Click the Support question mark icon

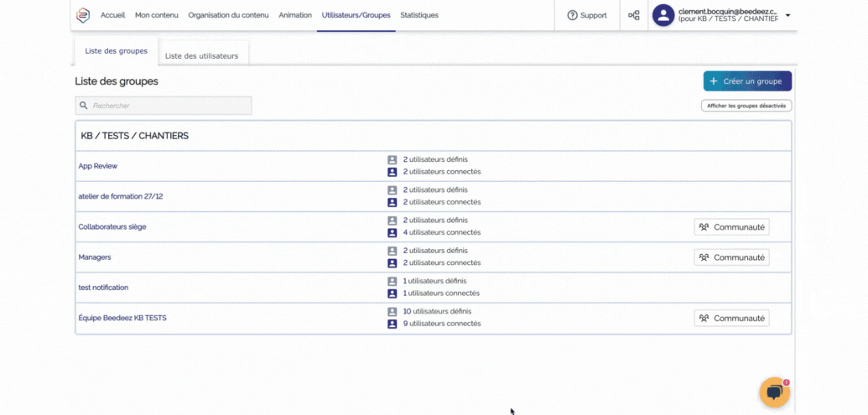click(573, 15)
